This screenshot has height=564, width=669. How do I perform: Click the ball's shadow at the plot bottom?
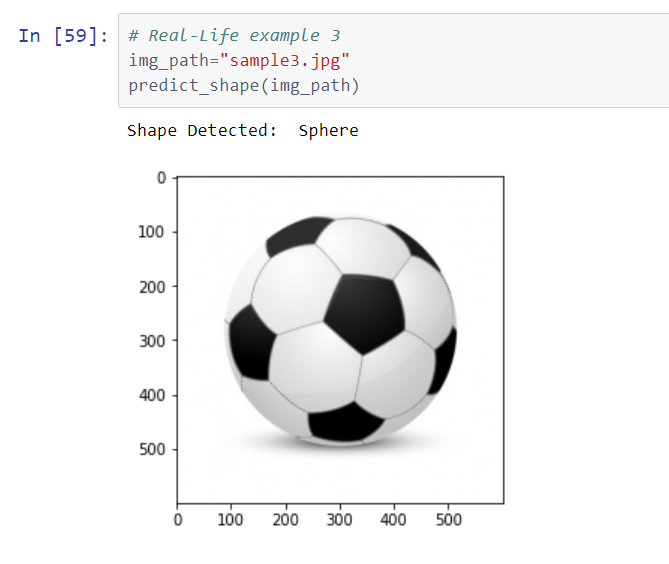(x=341, y=444)
